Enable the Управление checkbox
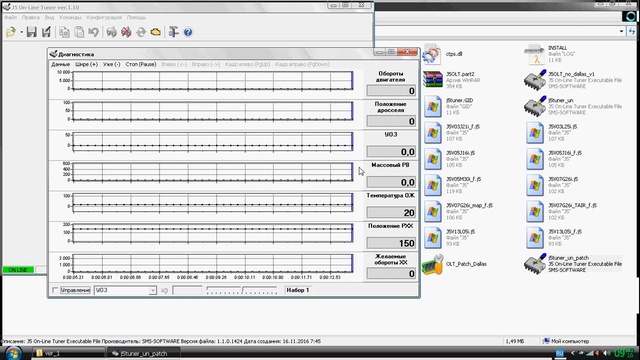640x360 pixels. pyautogui.click(x=55, y=290)
